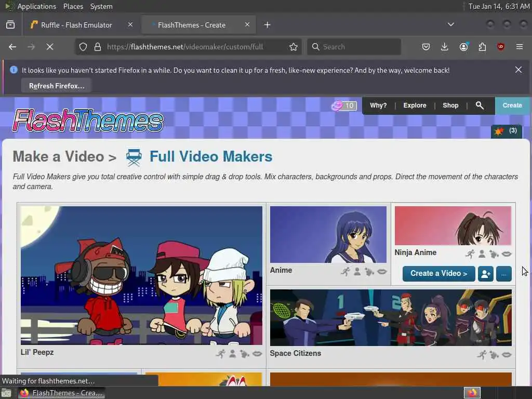
Task: Click the add character button on Ninja Anime
Action: [x=486, y=273]
